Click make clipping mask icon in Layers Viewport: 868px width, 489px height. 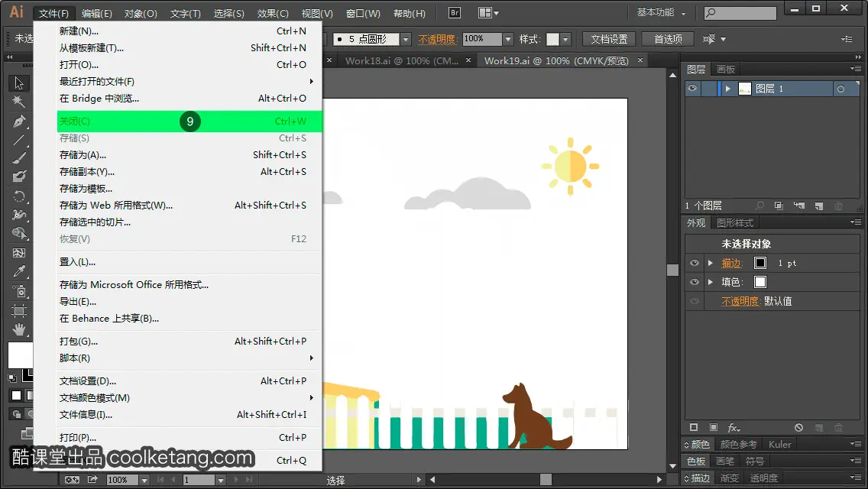tap(779, 206)
